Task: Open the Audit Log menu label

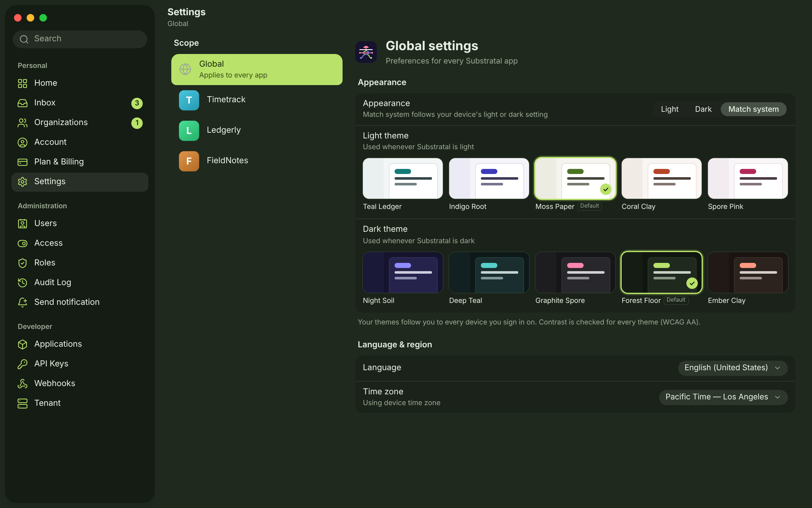Action: 53,283
